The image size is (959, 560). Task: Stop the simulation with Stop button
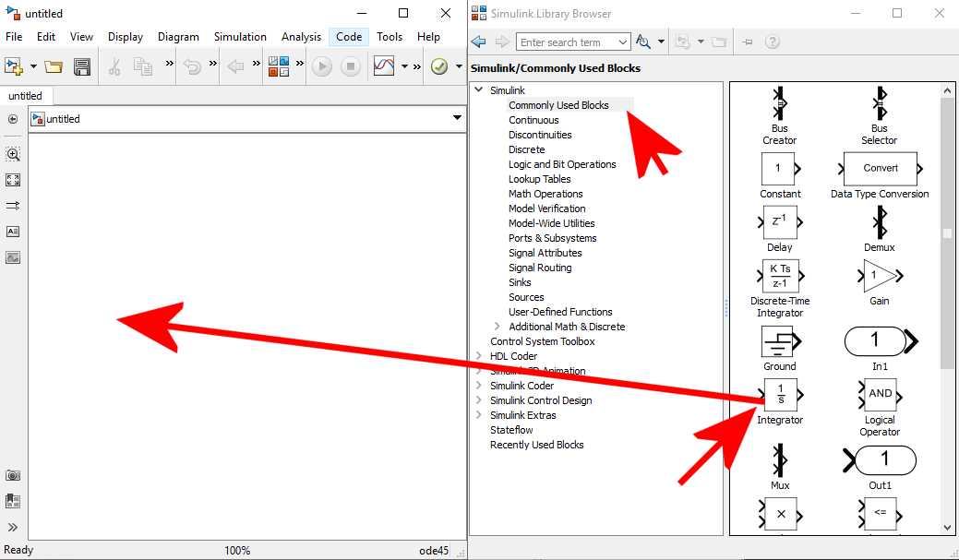pyautogui.click(x=351, y=66)
